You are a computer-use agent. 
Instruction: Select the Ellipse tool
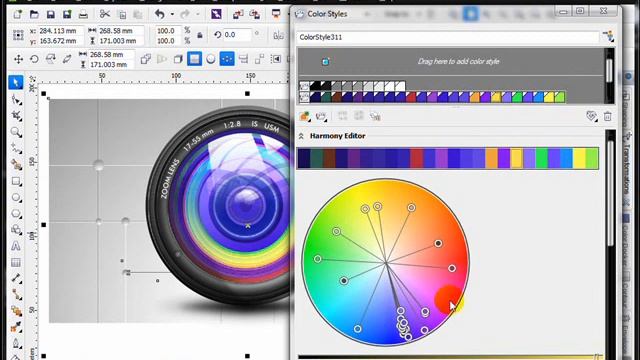16,197
